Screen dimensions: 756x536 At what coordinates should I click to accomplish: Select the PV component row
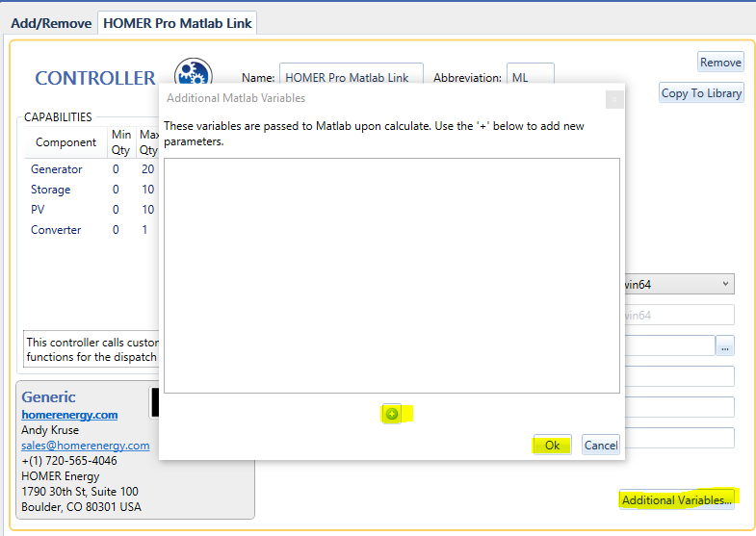(x=91, y=210)
